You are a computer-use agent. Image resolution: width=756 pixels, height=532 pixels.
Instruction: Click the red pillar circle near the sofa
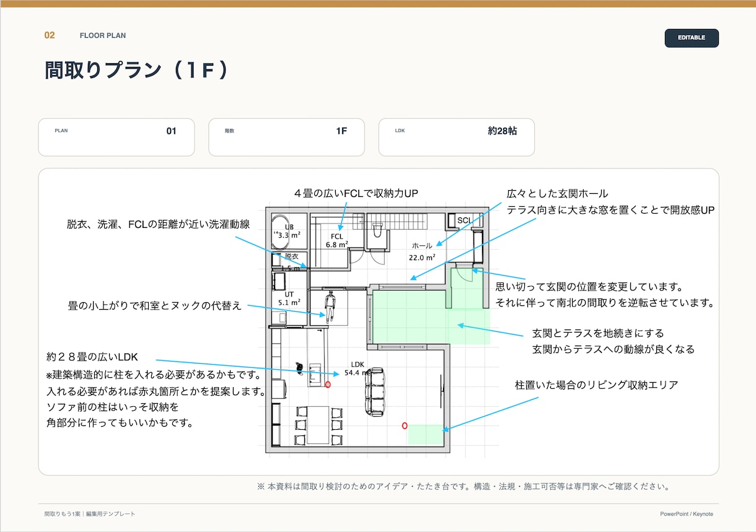click(x=328, y=385)
